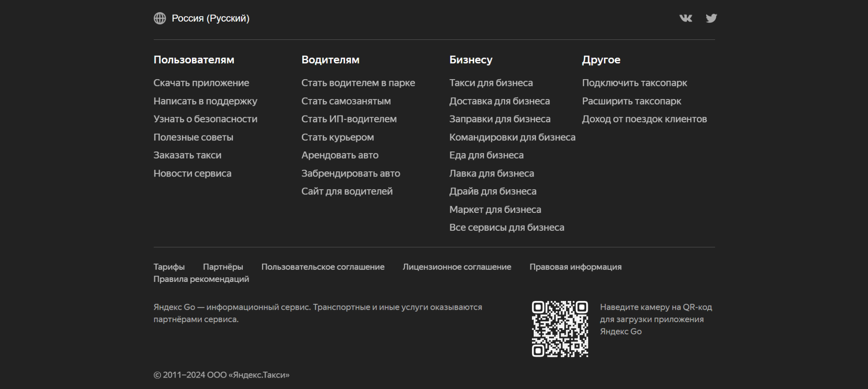Click the globe language icon
Viewport: 868px width, 389px height.
pyautogui.click(x=160, y=18)
